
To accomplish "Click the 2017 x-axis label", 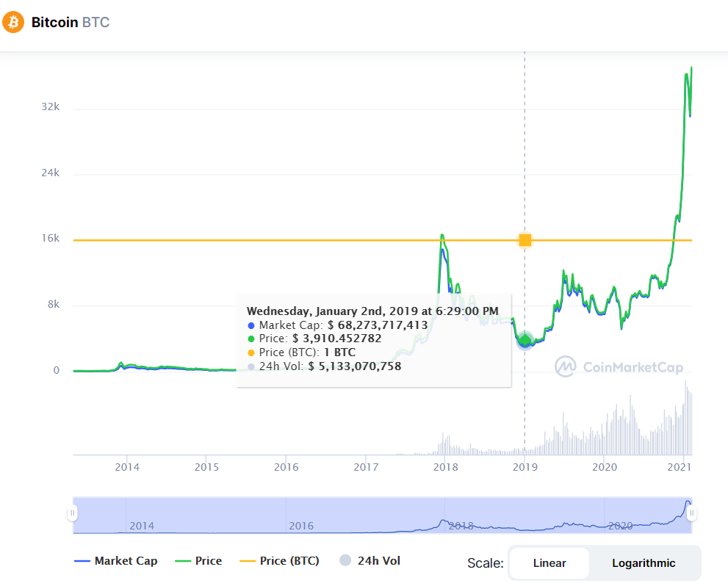I will point(366,467).
